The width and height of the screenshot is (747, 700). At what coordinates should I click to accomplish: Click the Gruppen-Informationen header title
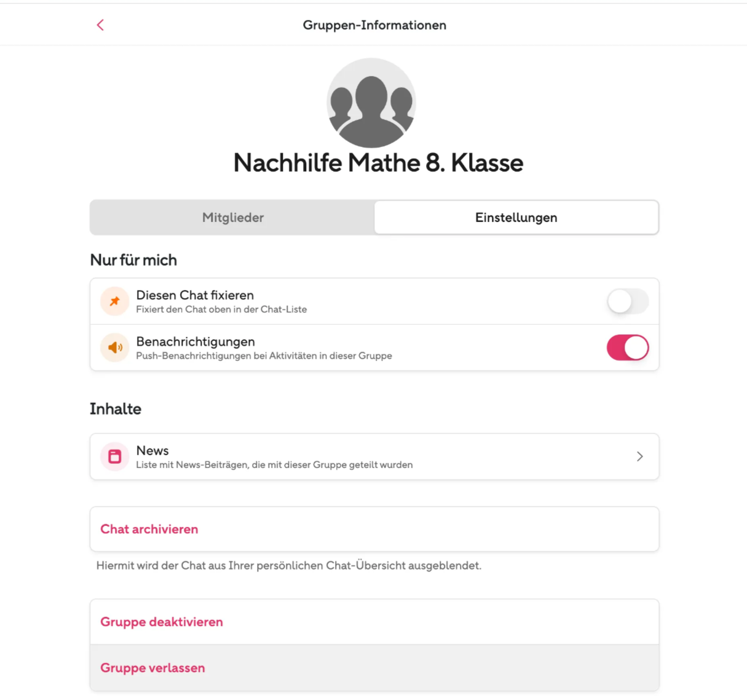tap(374, 25)
